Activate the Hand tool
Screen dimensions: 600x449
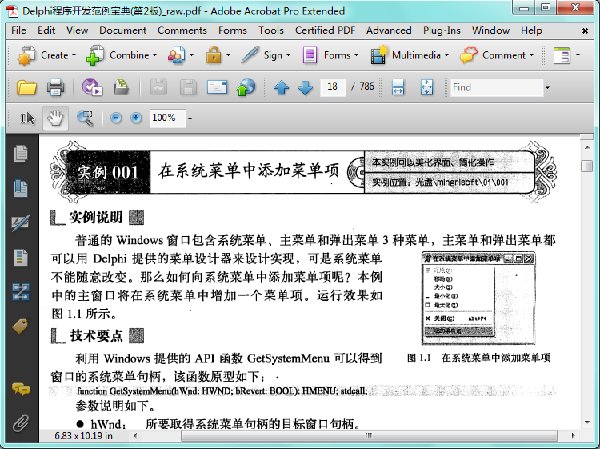(x=55, y=118)
